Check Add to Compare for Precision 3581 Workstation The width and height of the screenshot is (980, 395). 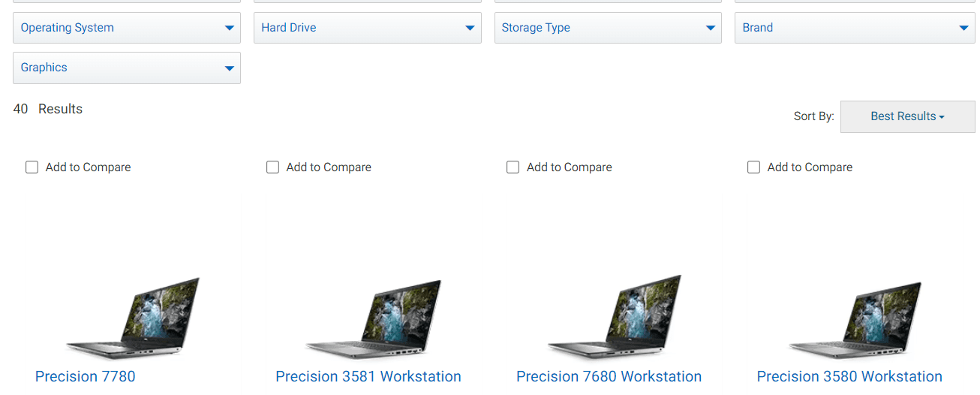point(272,167)
